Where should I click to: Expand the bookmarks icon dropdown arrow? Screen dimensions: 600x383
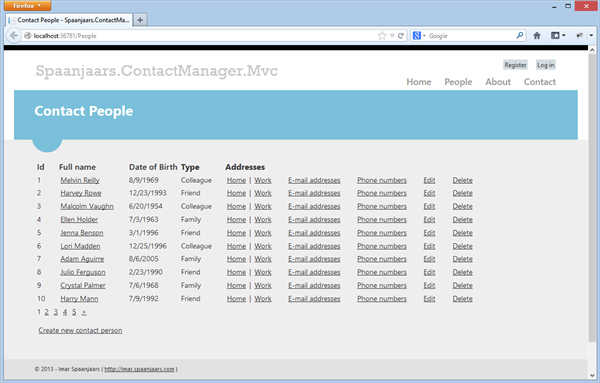(563, 36)
